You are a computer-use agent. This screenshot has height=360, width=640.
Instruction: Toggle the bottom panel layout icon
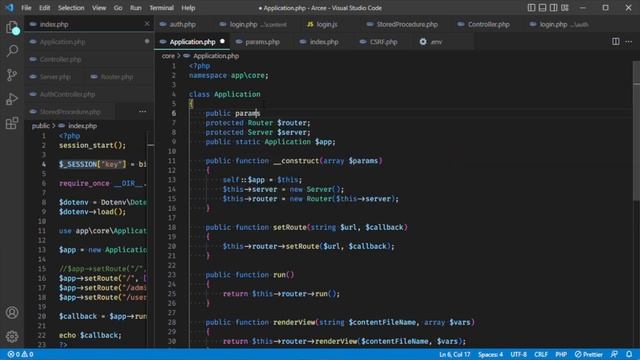pos(542,8)
